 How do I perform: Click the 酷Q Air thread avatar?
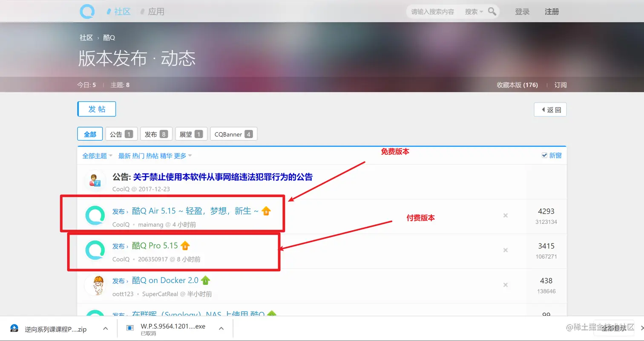(95, 215)
